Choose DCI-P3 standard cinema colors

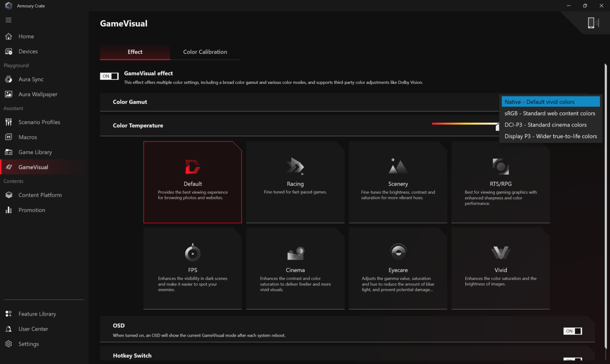pyautogui.click(x=545, y=125)
